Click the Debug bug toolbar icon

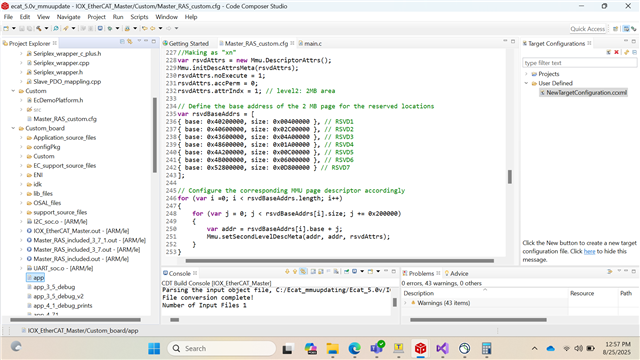click(110, 28)
